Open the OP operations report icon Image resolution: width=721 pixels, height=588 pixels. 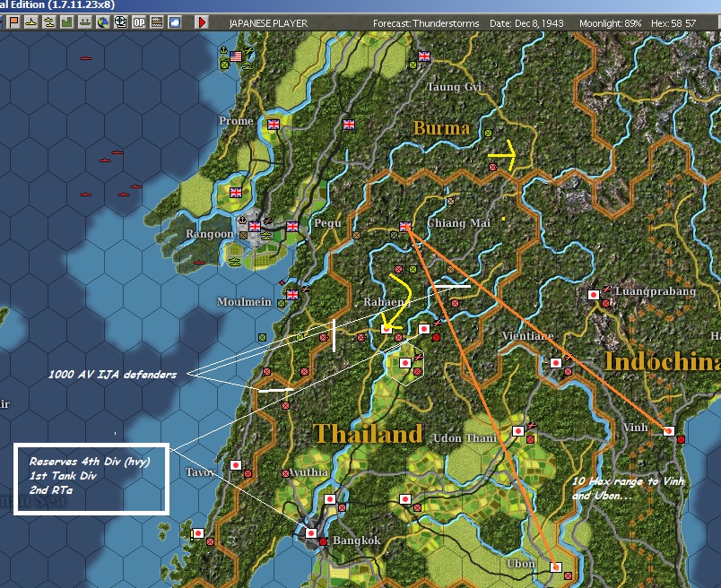(x=139, y=22)
